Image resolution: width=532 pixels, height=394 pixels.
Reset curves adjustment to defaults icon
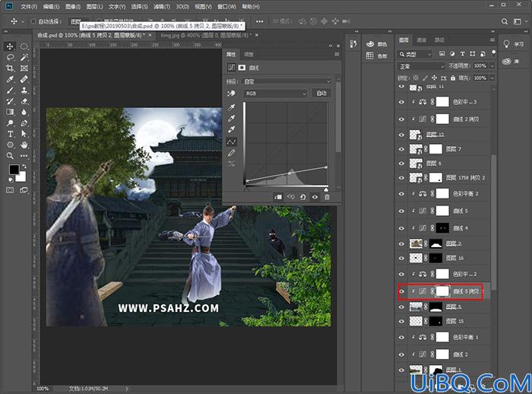(x=302, y=197)
